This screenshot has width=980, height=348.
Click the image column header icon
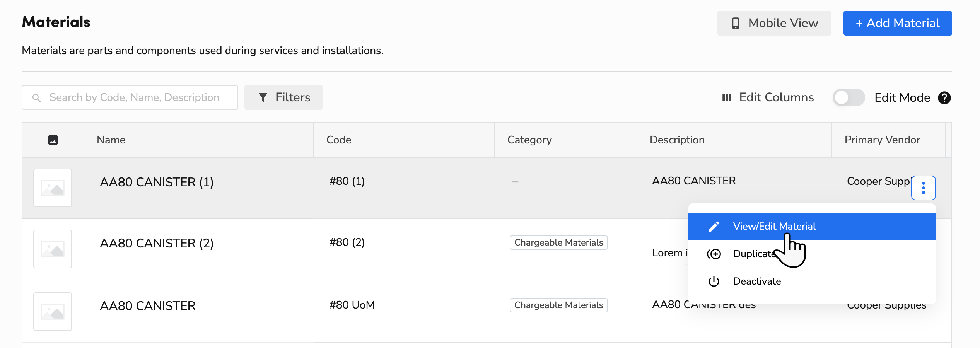53,140
